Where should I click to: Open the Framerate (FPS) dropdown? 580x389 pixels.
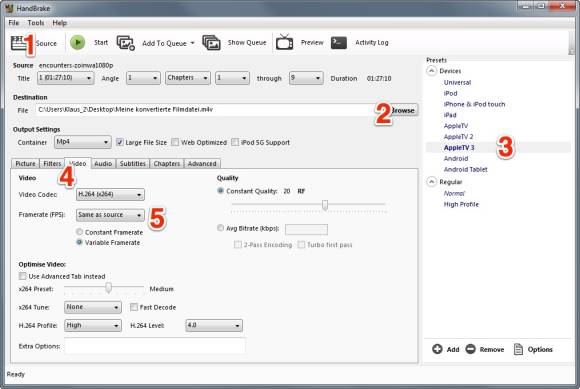pos(110,215)
